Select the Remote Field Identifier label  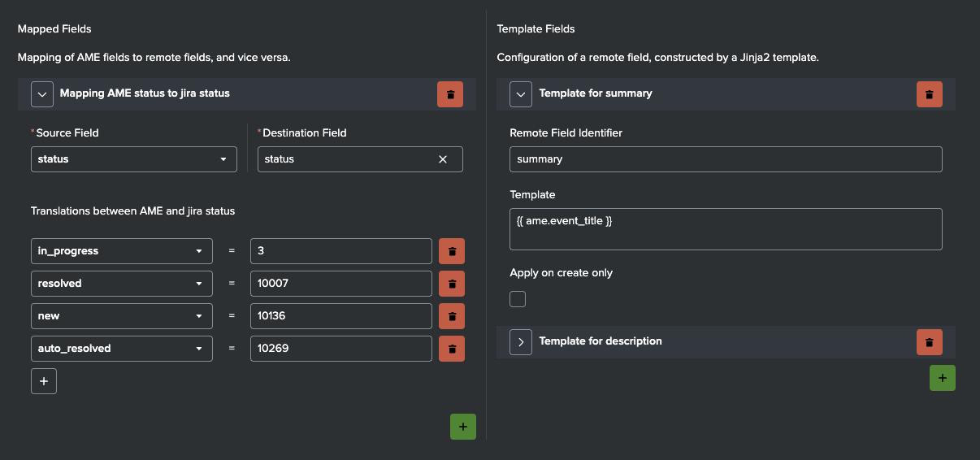566,133
